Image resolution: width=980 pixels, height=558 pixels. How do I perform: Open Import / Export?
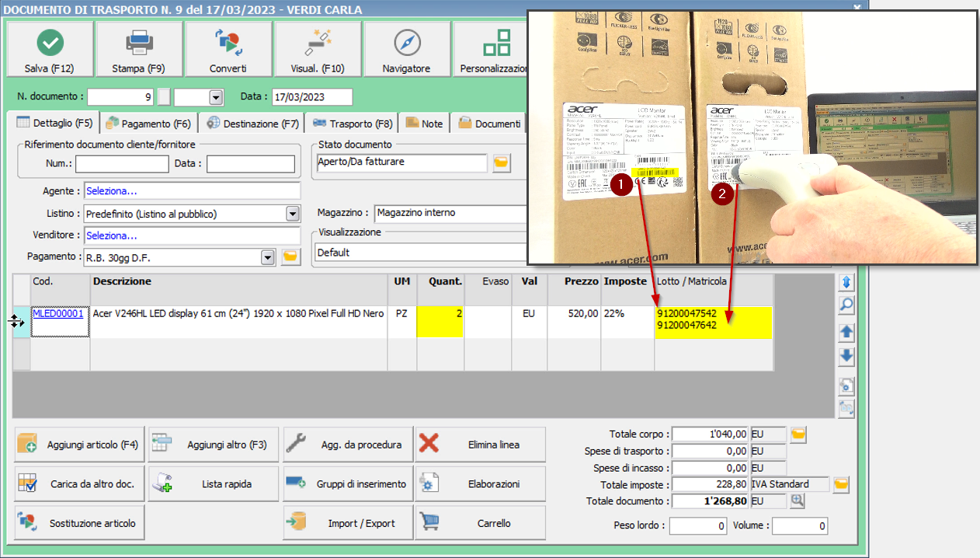coord(347,523)
